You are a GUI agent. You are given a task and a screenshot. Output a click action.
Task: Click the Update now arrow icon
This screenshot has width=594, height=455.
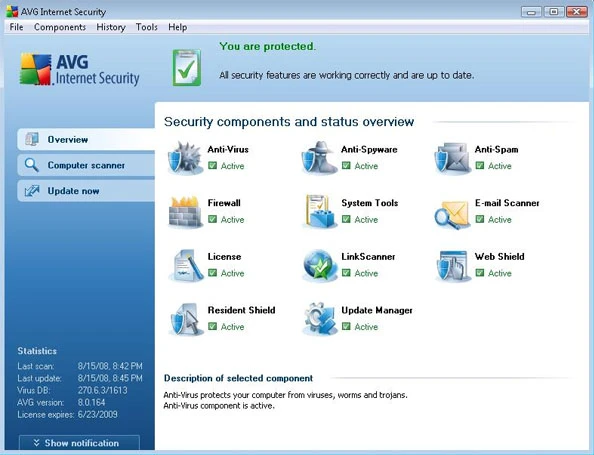(32, 191)
